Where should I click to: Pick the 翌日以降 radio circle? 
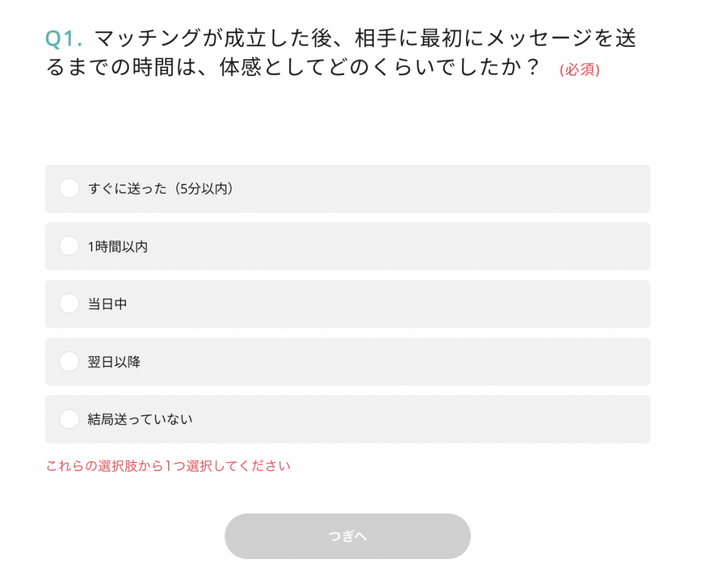tap(69, 361)
